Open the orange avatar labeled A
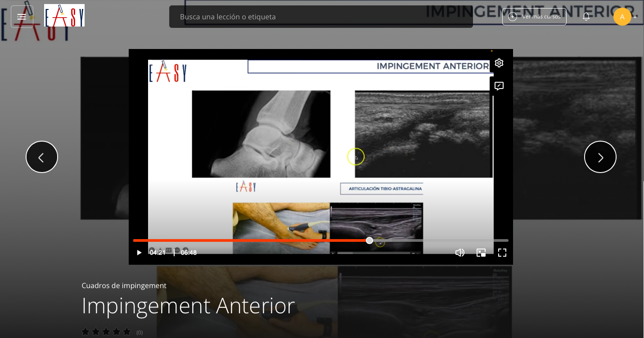The height and width of the screenshot is (338, 644). [x=622, y=17]
